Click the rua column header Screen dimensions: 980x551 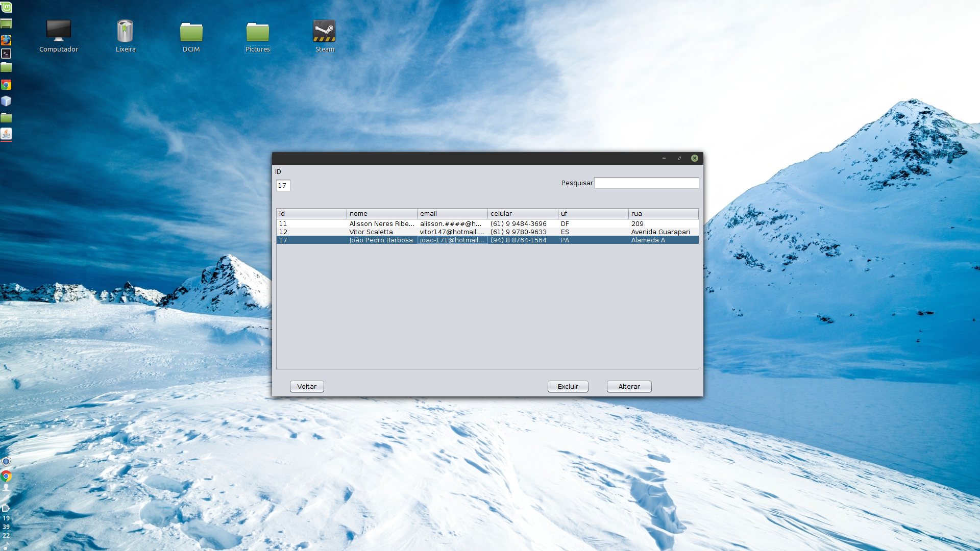click(664, 213)
